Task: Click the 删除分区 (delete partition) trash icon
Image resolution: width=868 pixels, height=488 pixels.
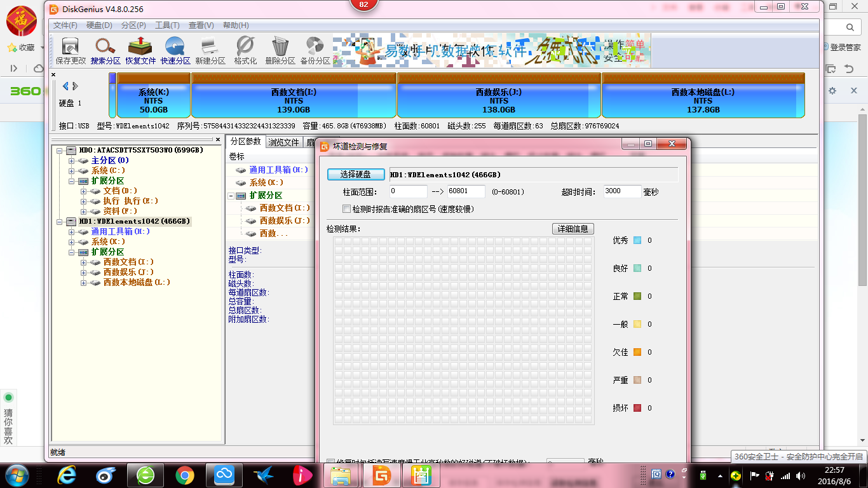Action: point(280,51)
